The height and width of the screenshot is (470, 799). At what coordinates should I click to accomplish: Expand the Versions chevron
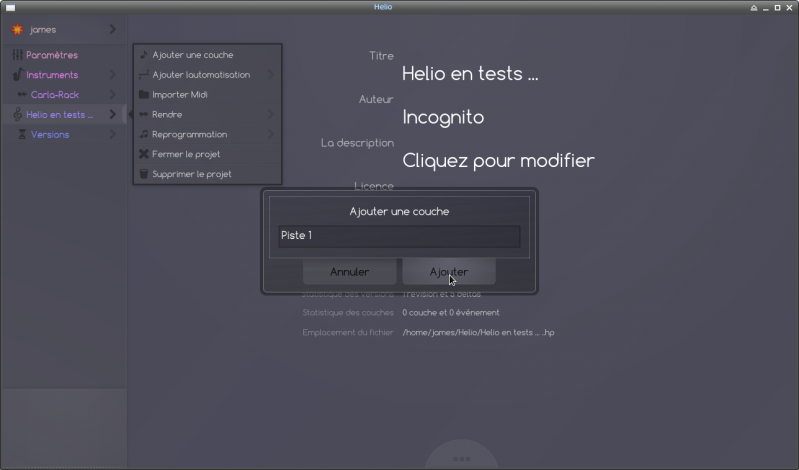[113, 134]
